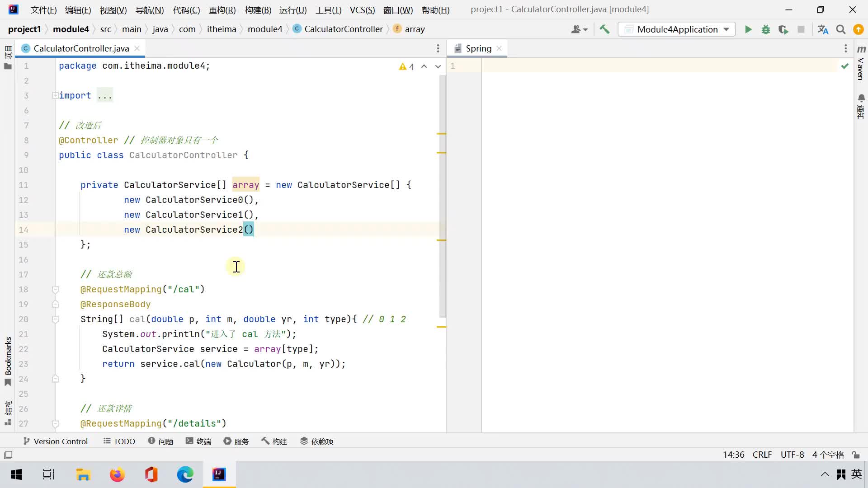Open the 依赖项 dependencies tool window
868x488 pixels.
coord(316,441)
